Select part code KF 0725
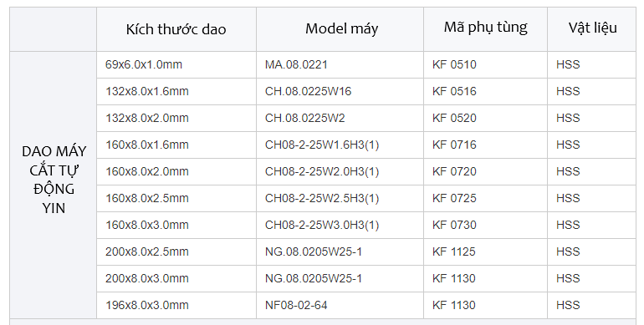 (x=485, y=199)
